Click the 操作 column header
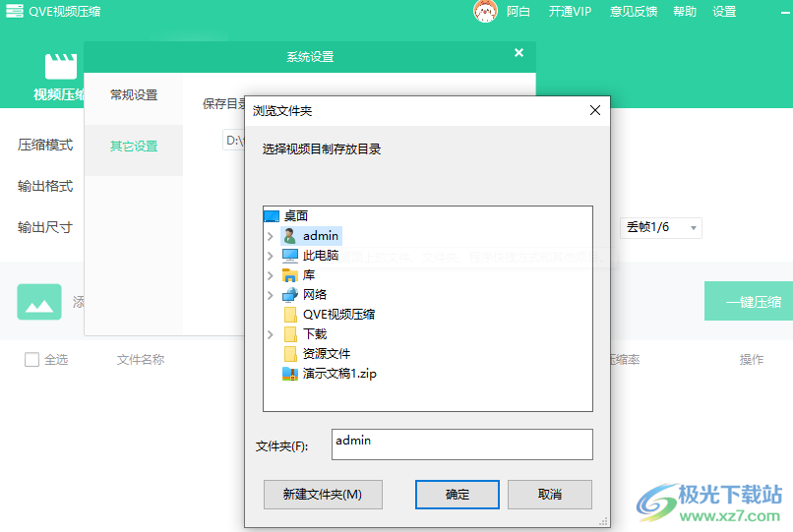The image size is (793, 532). 752,360
